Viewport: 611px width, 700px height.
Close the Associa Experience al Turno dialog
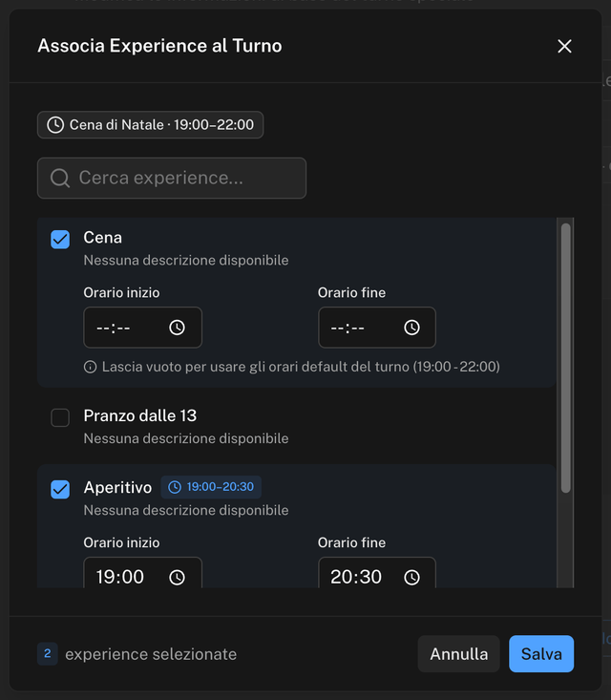pos(564,46)
